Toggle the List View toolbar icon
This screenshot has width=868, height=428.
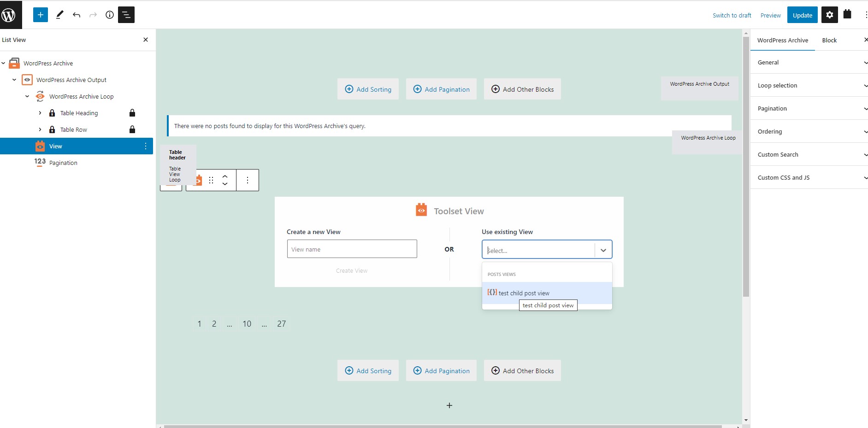tap(126, 15)
